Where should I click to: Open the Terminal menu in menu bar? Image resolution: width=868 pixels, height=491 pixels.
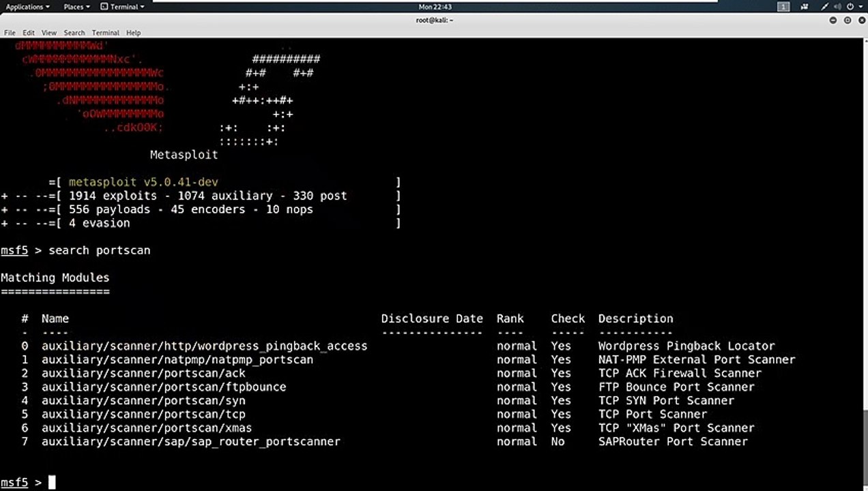pyautogui.click(x=106, y=33)
